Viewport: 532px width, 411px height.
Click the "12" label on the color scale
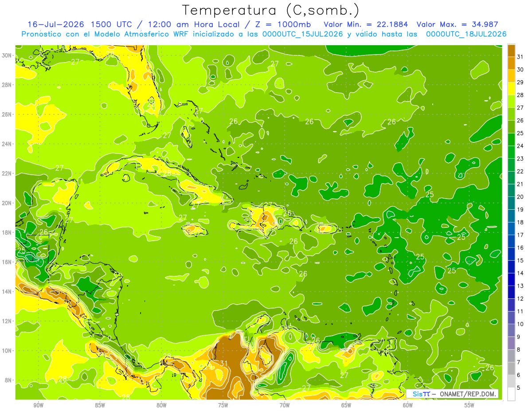pyautogui.click(x=520, y=298)
